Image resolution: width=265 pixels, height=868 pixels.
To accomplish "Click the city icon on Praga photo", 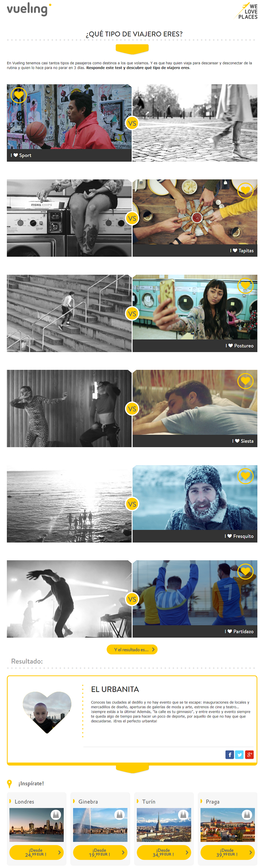I will (247, 815).
